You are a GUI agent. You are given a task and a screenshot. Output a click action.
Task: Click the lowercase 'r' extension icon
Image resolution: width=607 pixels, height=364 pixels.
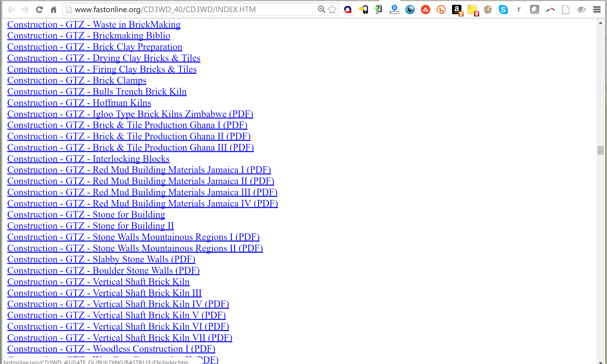pyautogui.click(x=519, y=10)
